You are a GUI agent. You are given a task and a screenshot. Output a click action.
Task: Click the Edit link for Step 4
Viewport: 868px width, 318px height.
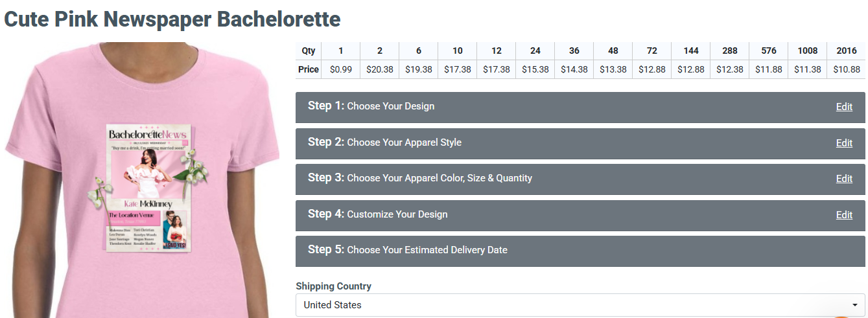[x=844, y=215]
